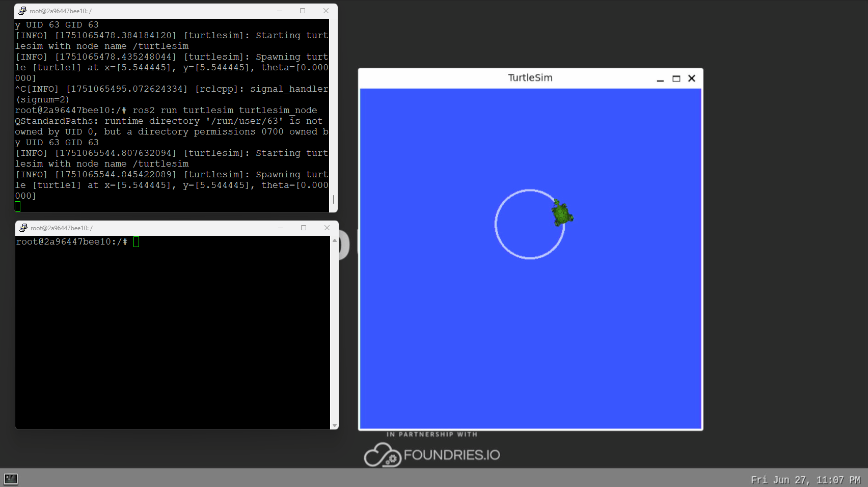The width and height of the screenshot is (868, 487).
Task: Minimize the TurtleSim window
Action: click(x=660, y=79)
